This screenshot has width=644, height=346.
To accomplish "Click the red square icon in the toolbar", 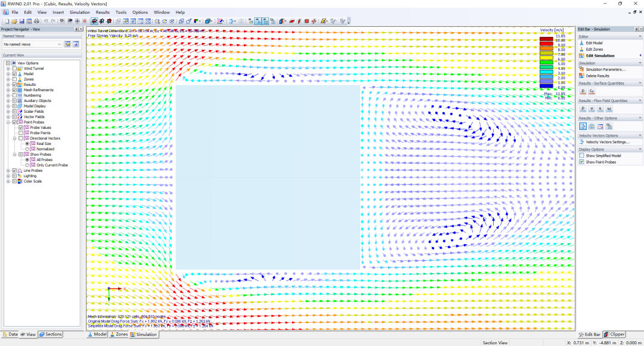I will coord(306,21).
